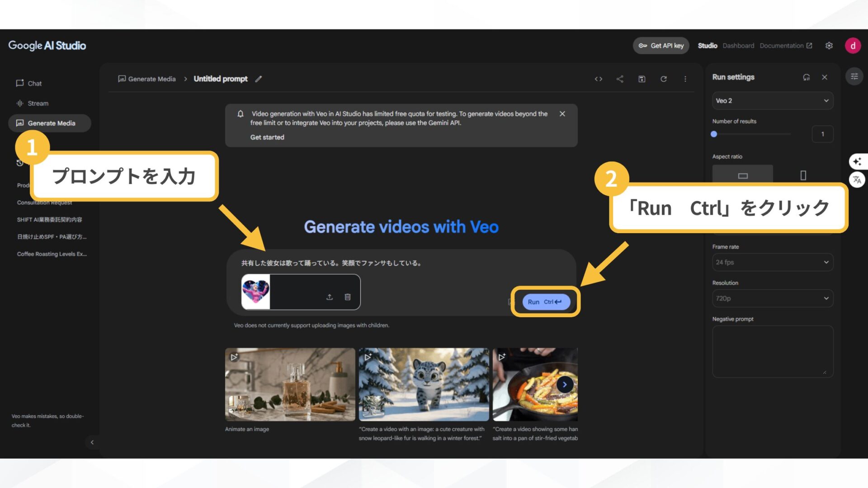
Task: Refresh the prompt with the reload icon
Action: [x=663, y=79]
